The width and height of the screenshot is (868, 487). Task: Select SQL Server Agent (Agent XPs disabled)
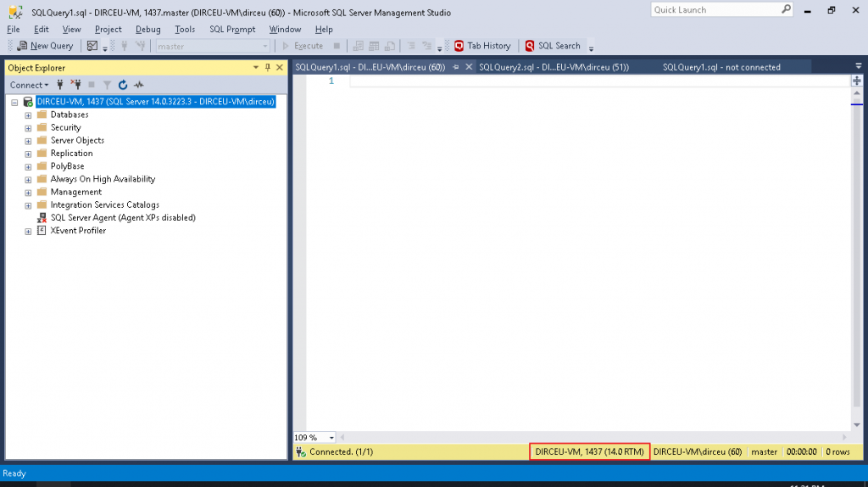tap(123, 218)
